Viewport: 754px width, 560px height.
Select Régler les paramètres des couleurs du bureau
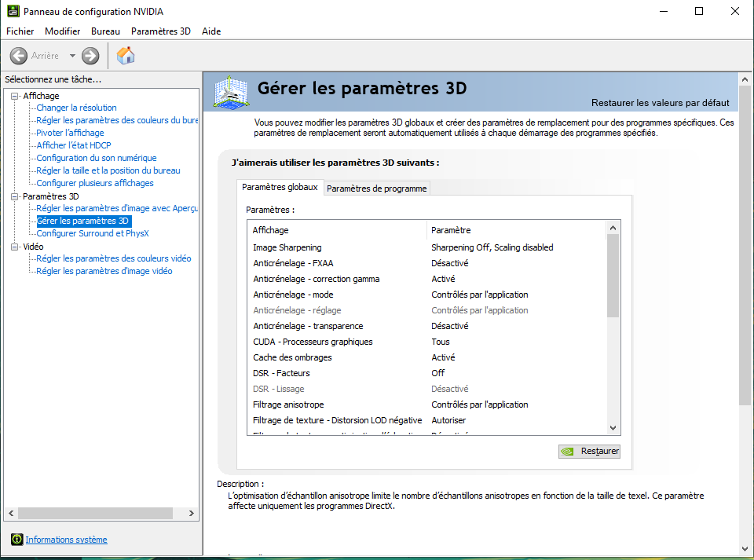click(117, 120)
